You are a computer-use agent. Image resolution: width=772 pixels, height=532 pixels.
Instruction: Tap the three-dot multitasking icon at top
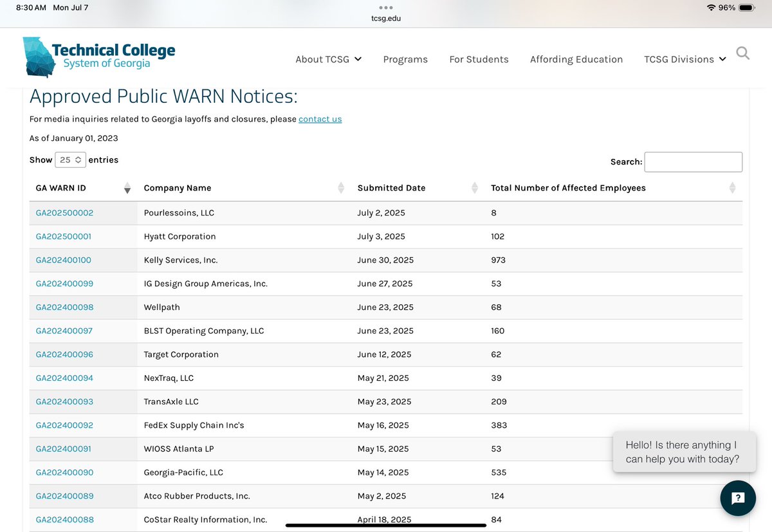click(386, 8)
